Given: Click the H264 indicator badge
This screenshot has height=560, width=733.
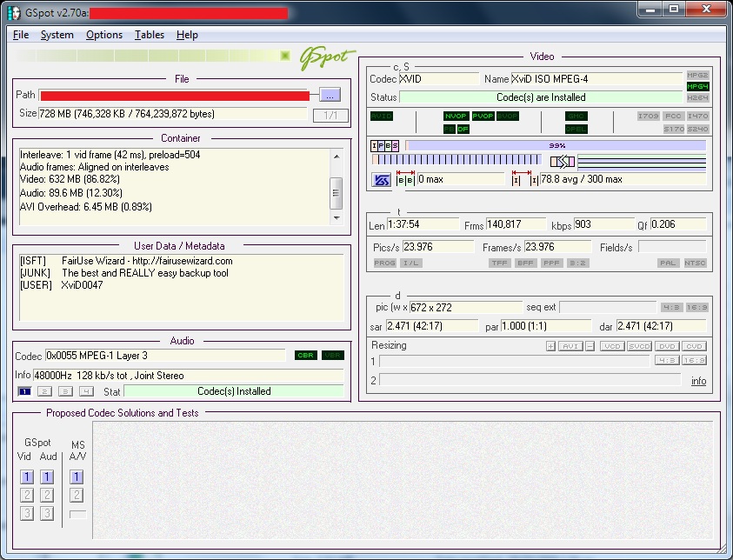Looking at the screenshot, I should coord(697,97).
